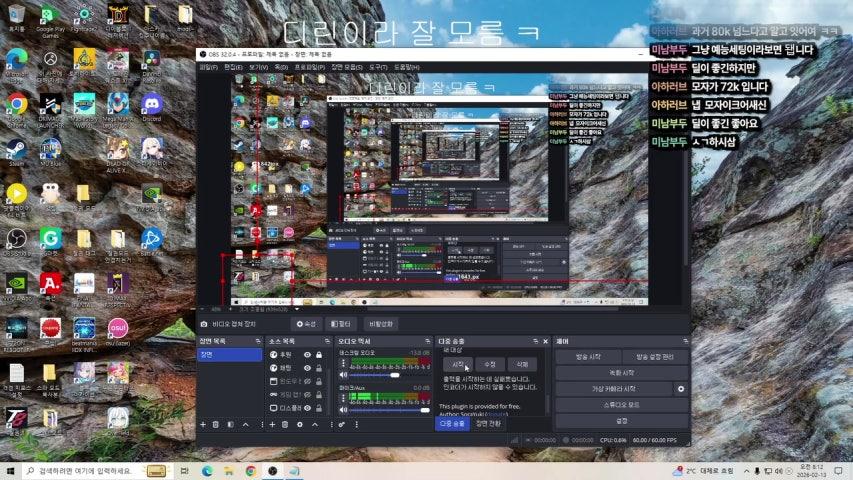
Task: Open advanced audio properties link-gear icon
Action: (342, 424)
